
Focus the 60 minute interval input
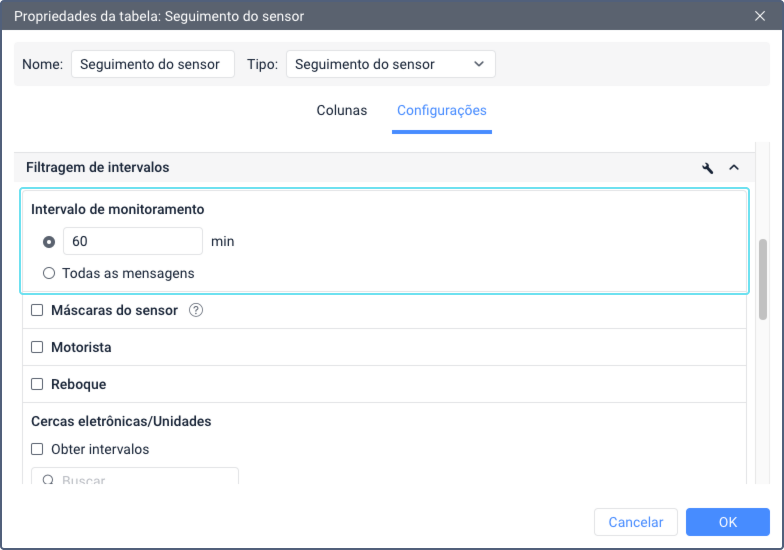(133, 241)
